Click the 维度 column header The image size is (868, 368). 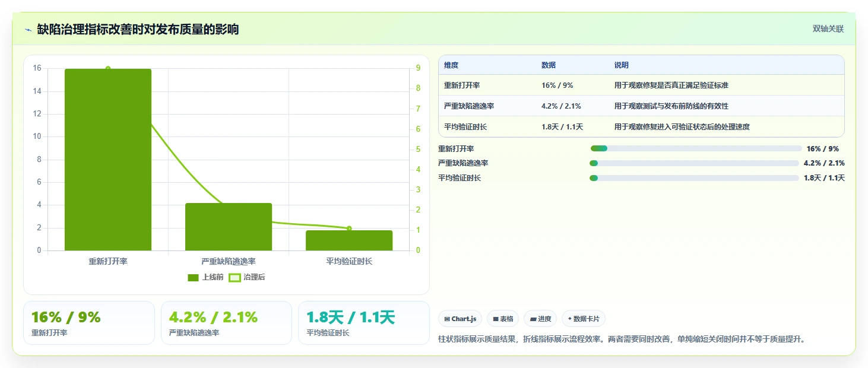451,65
